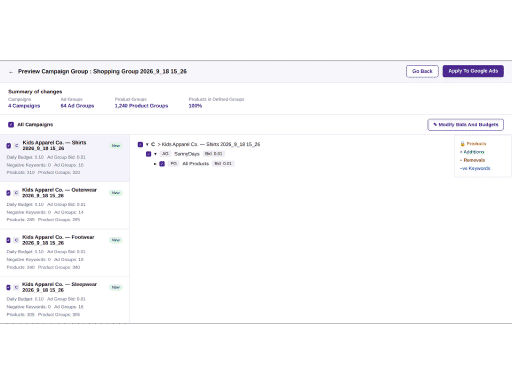Toggle the Shirts campaign checkbox in the tree

tap(140, 144)
